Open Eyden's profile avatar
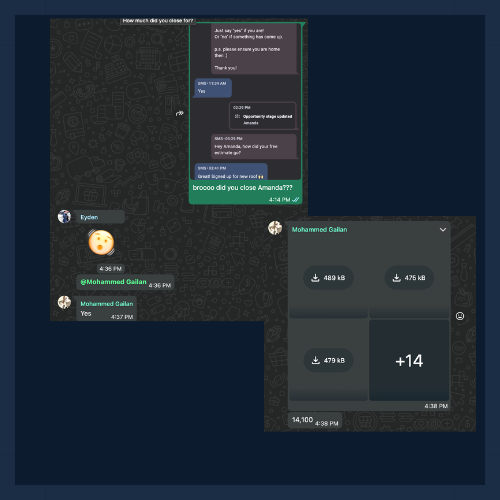This screenshot has width=500, height=500. coord(64,216)
